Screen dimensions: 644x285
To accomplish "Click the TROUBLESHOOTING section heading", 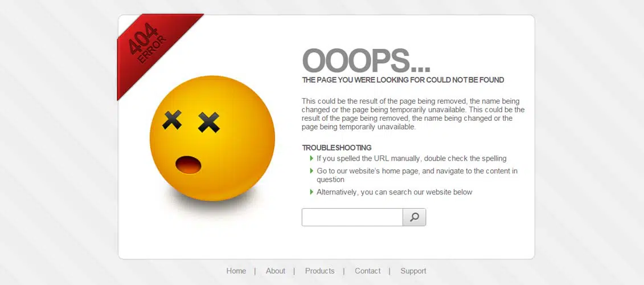I will tap(337, 148).
